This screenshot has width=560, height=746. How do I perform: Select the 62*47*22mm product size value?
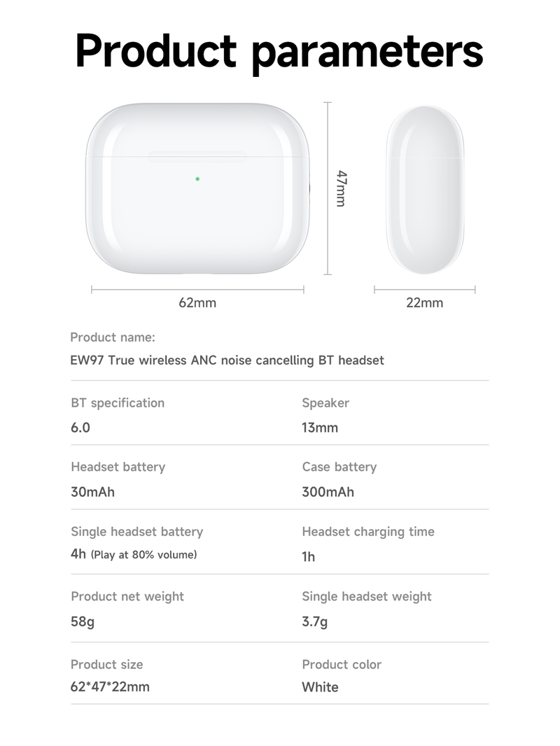pyautogui.click(x=110, y=687)
